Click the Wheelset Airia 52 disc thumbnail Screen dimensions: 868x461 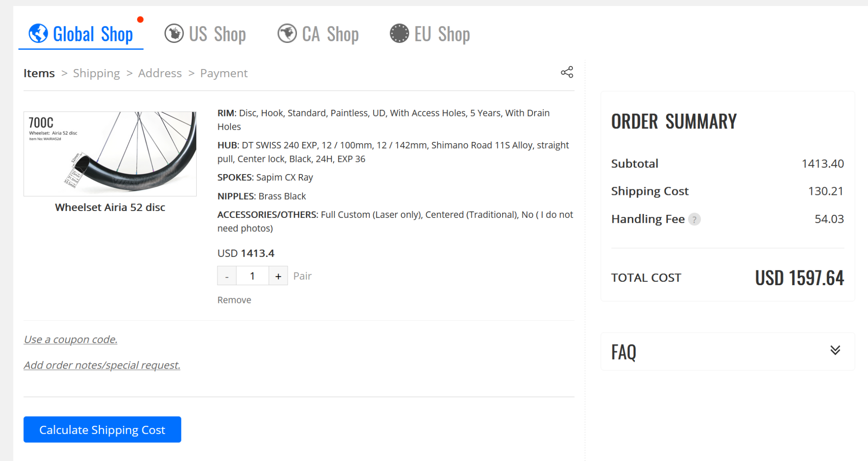click(110, 154)
